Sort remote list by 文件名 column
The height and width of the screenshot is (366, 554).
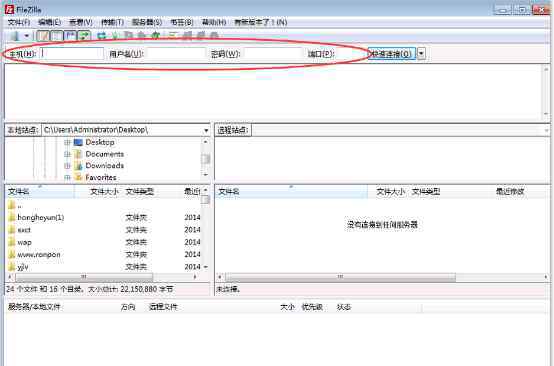click(291, 192)
